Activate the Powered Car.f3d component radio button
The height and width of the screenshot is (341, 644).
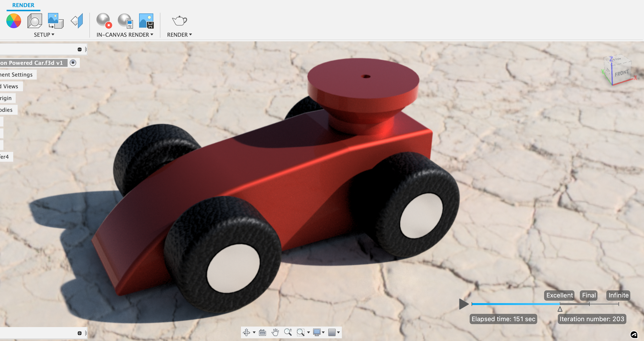point(73,63)
